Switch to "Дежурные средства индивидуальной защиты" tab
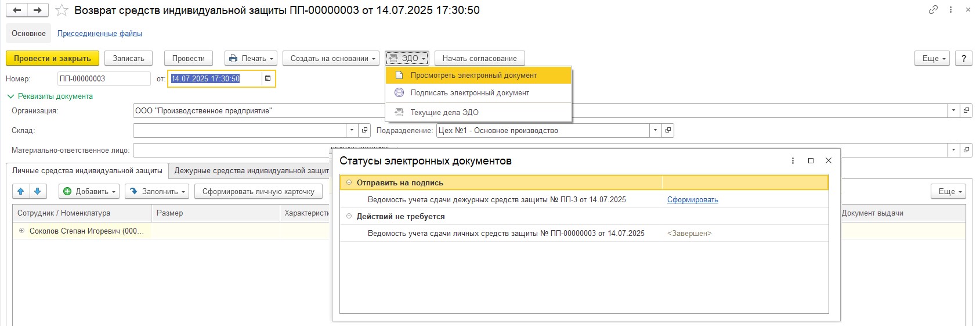Viewport: 980px width, 326px height. tap(251, 171)
